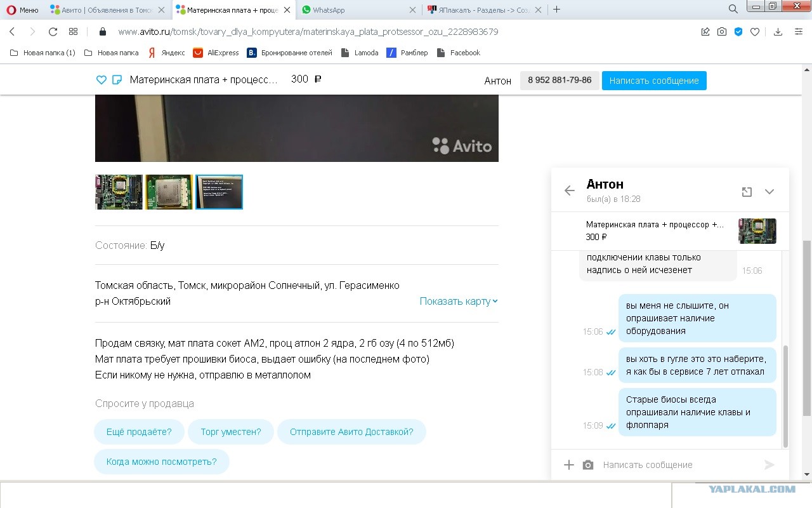Click the phone number 8 952 881-79-86

(560, 80)
